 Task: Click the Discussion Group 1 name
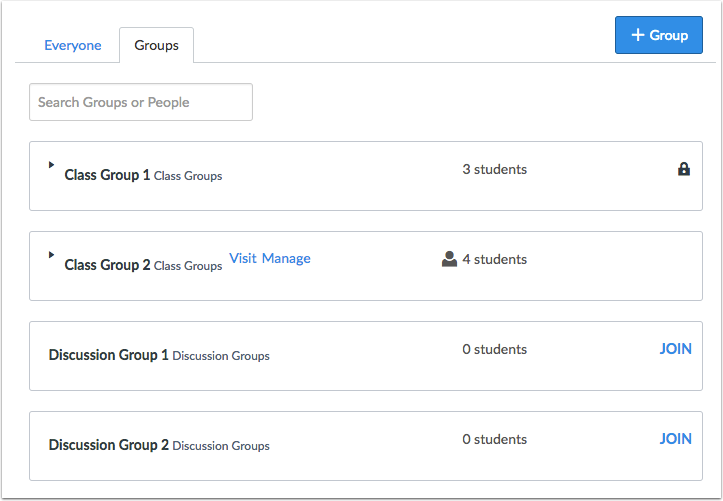pos(108,355)
